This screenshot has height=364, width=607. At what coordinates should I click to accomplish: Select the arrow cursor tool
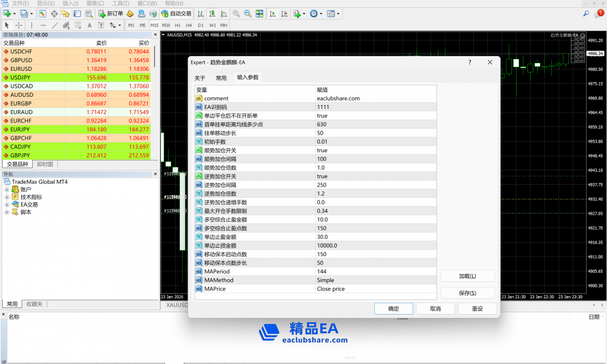(7, 25)
